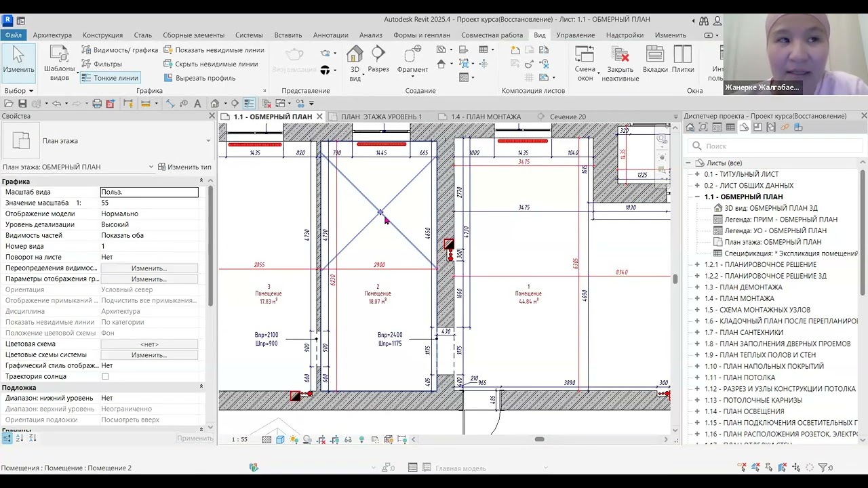The height and width of the screenshot is (488, 868).
Task: Click the text tool in quick access toolbar
Action: [x=197, y=104]
